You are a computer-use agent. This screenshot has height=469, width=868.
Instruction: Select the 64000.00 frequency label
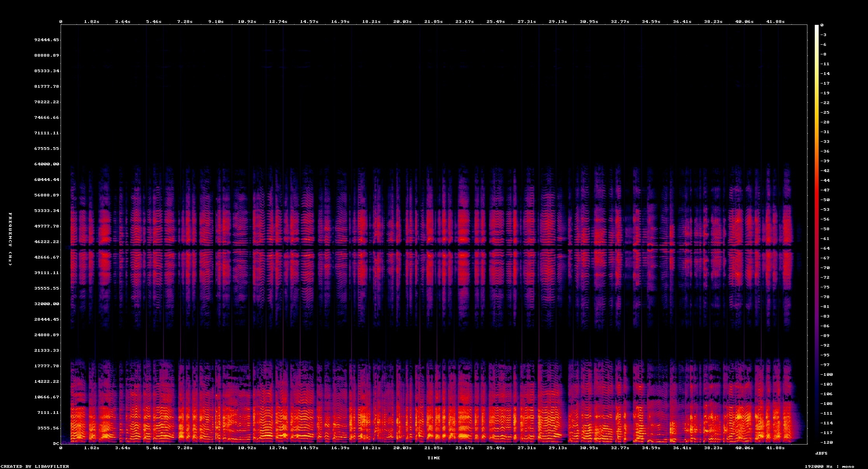click(47, 164)
